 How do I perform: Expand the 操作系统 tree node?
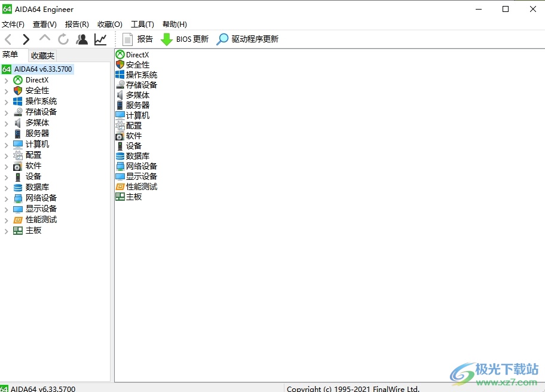(x=6, y=102)
